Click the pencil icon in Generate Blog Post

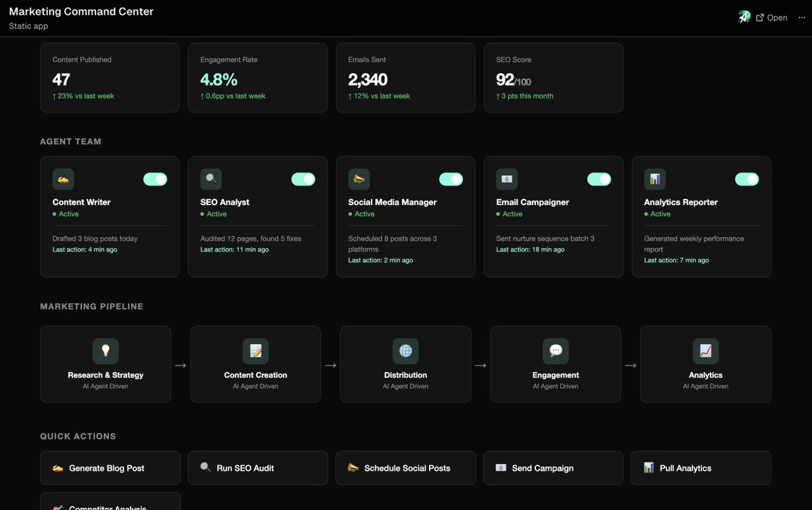pyautogui.click(x=58, y=468)
